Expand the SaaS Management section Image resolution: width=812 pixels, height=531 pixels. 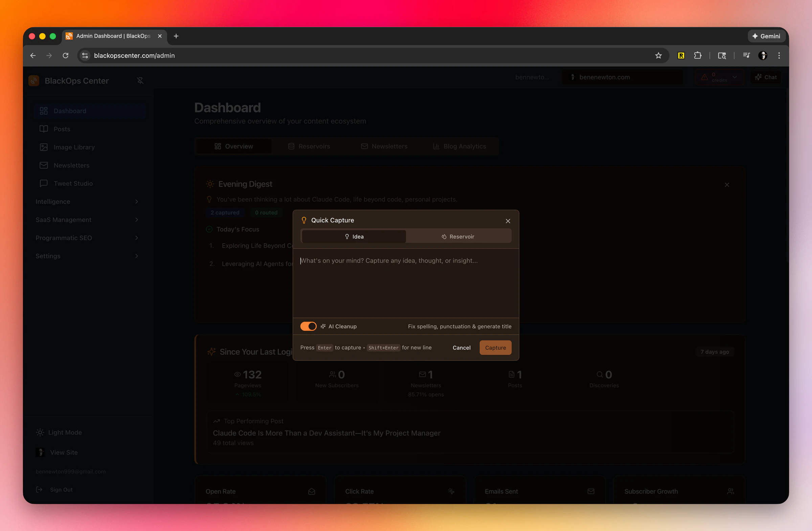point(64,220)
